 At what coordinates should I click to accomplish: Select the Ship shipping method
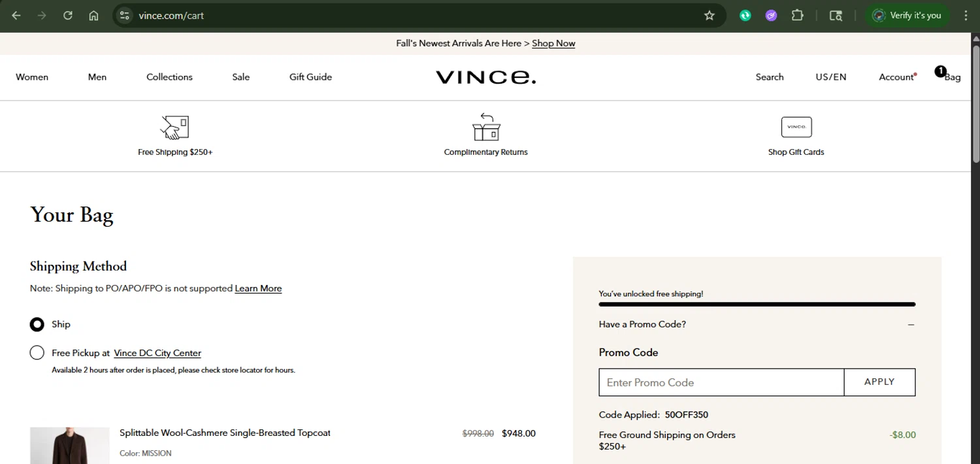pyautogui.click(x=37, y=324)
